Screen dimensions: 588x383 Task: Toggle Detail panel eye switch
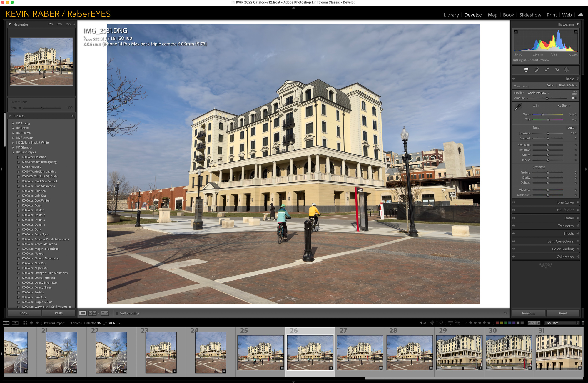point(514,218)
